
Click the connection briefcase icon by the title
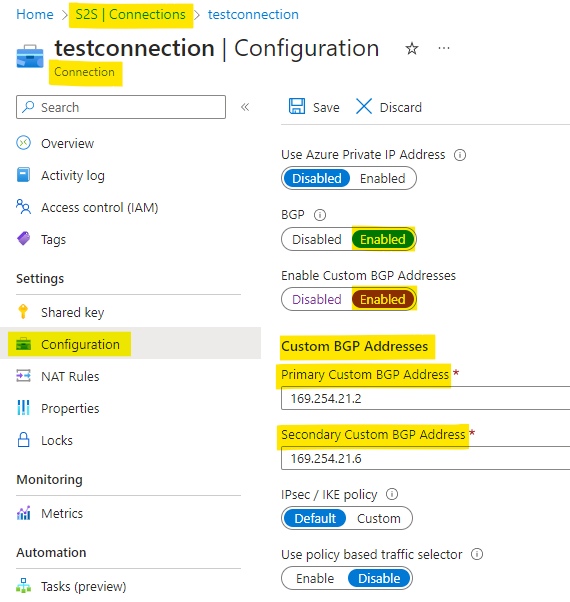click(30, 56)
